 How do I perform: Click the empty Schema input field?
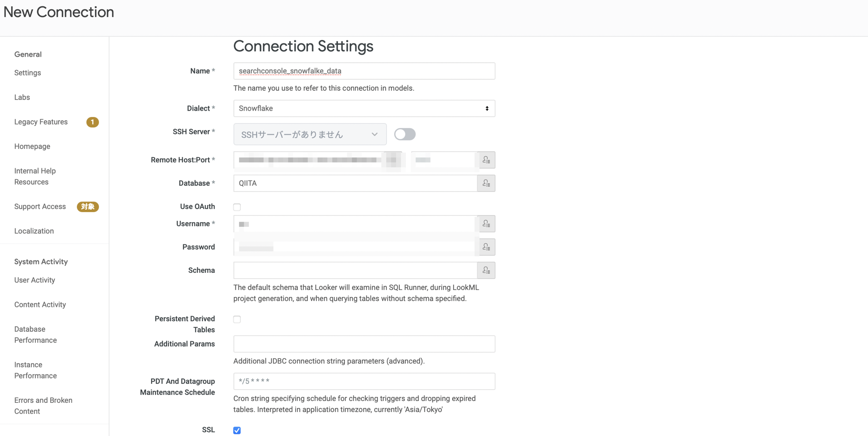355,271
